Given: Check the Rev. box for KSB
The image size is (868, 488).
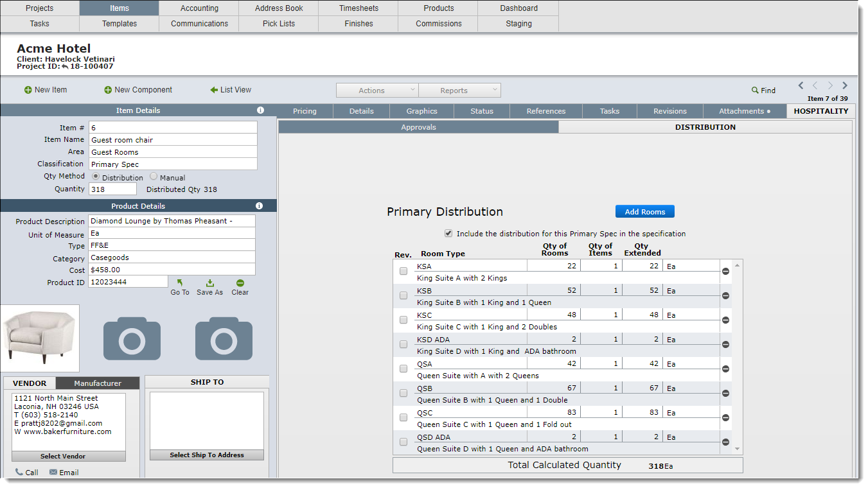Looking at the screenshot, I should pos(403,295).
